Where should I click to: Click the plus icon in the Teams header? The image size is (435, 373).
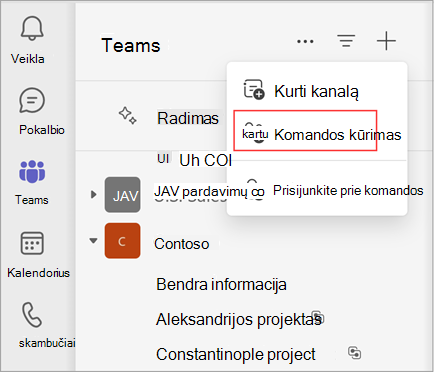point(386,41)
